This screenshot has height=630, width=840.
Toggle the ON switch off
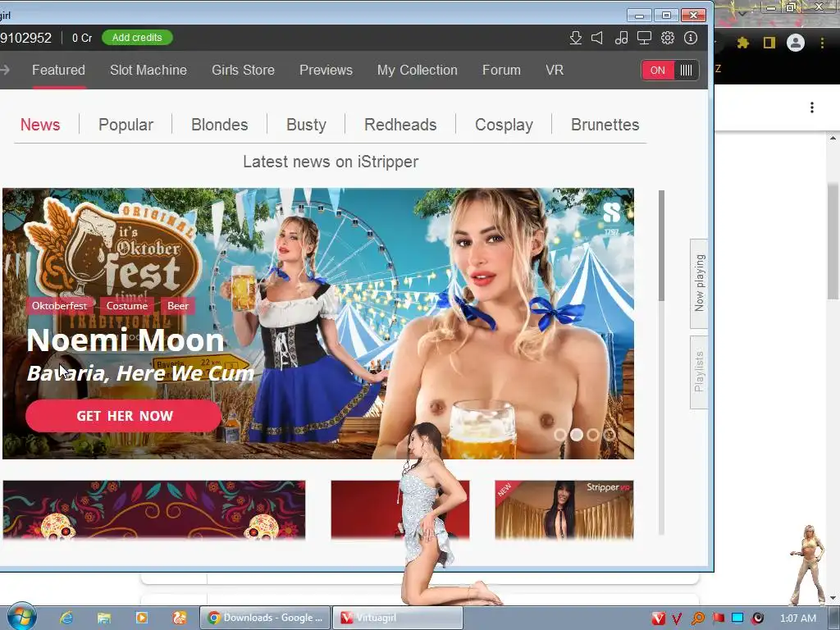670,71
